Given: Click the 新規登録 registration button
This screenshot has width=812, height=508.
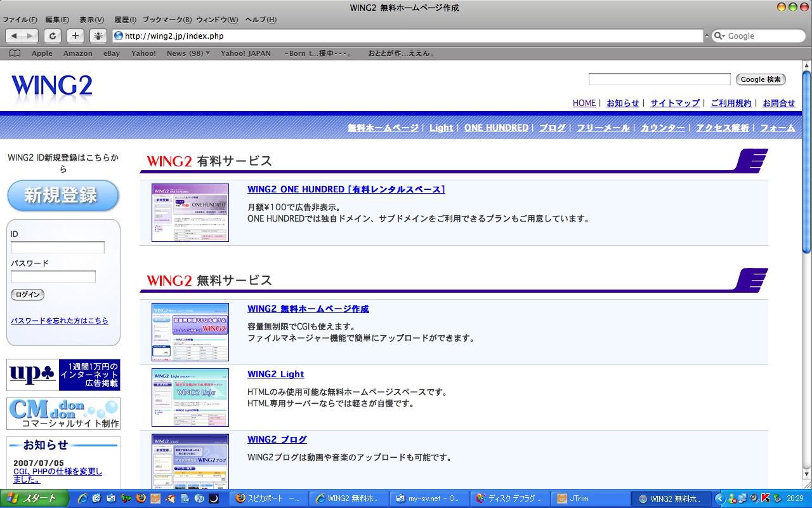Looking at the screenshot, I should tap(63, 196).
